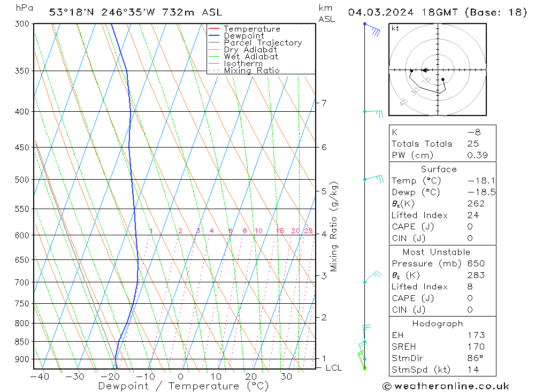The width and height of the screenshot is (535, 392).
Task: Click the Dewpoint legend entry
Action: point(236,35)
